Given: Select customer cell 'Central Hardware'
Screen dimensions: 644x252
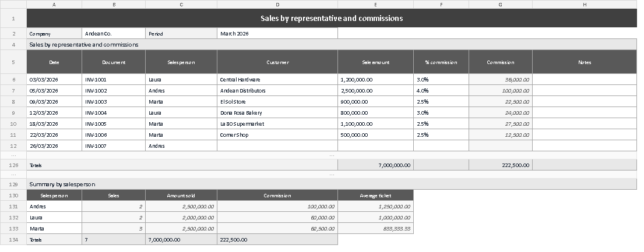Looking at the screenshot, I should pos(277,80).
